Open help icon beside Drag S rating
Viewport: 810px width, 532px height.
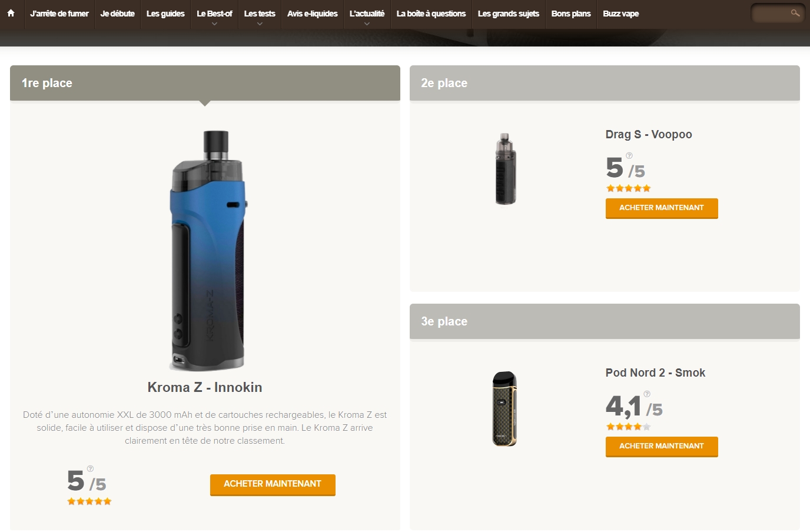pyautogui.click(x=629, y=156)
